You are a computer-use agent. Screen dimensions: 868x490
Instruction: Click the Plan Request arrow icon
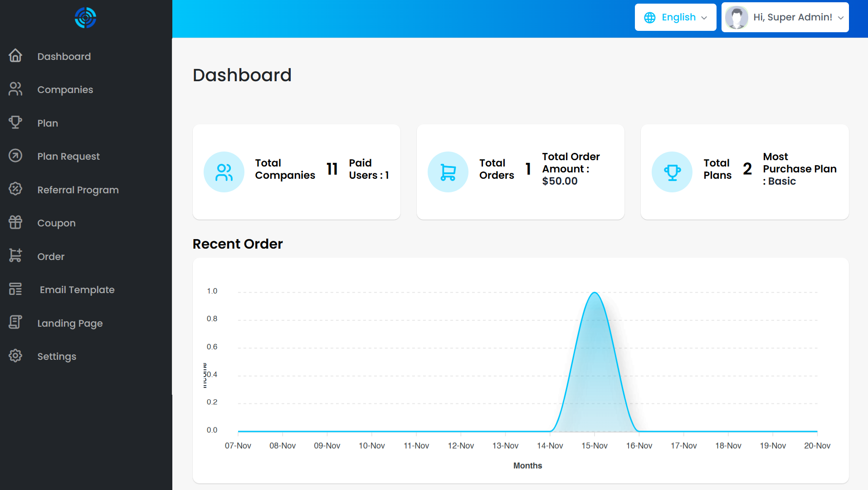[15, 156]
